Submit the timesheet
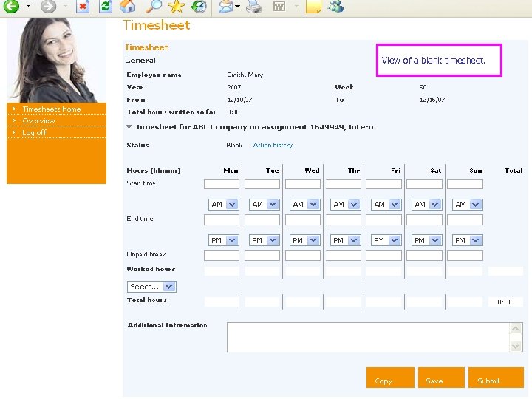 [496, 378]
